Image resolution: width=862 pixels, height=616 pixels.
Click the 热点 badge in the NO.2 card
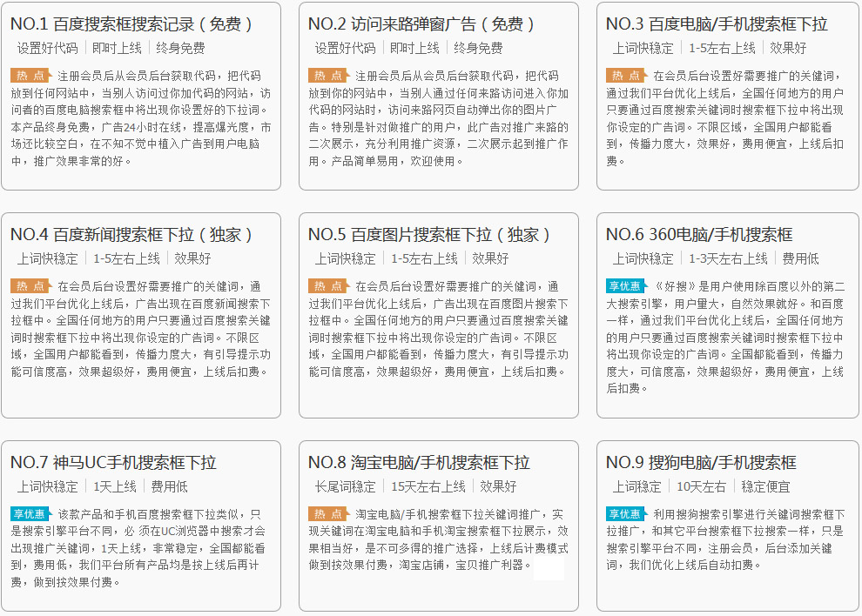click(328, 76)
